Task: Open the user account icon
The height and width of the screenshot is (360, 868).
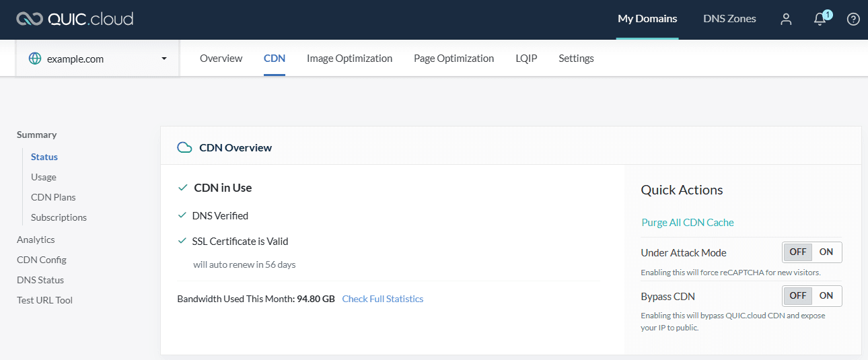Action: tap(786, 19)
